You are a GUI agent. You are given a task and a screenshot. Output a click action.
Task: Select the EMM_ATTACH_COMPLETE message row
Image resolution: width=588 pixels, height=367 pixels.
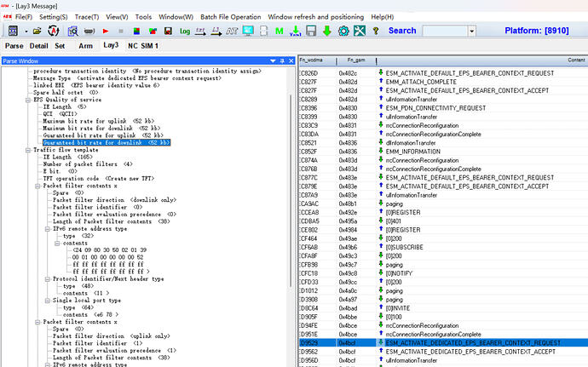coord(443,82)
